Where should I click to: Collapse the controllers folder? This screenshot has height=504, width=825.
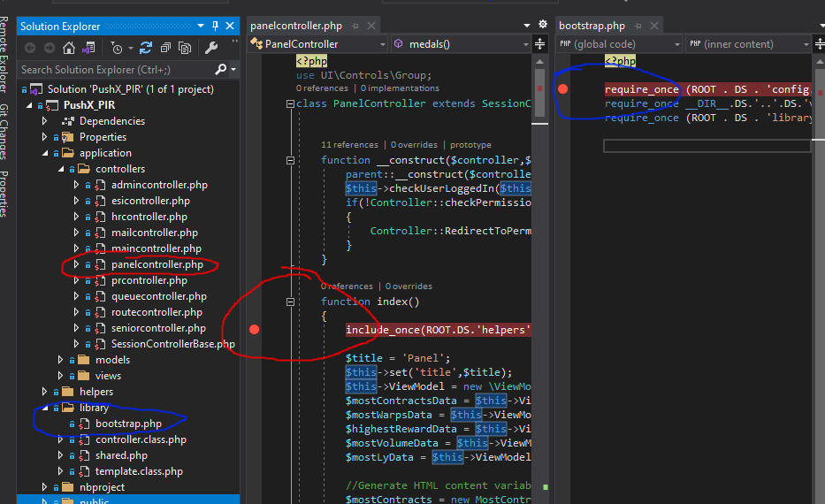click(x=61, y=169)
